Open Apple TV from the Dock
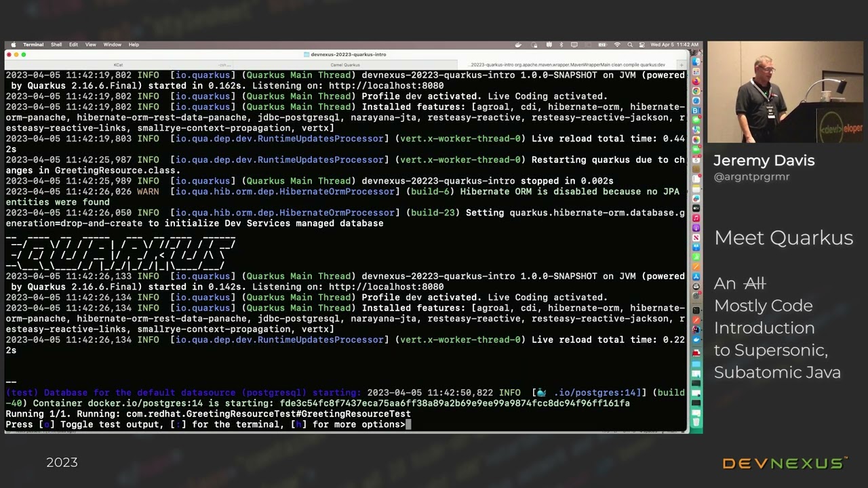This screenshot has width=868, height=488. (x=696, y=207)
